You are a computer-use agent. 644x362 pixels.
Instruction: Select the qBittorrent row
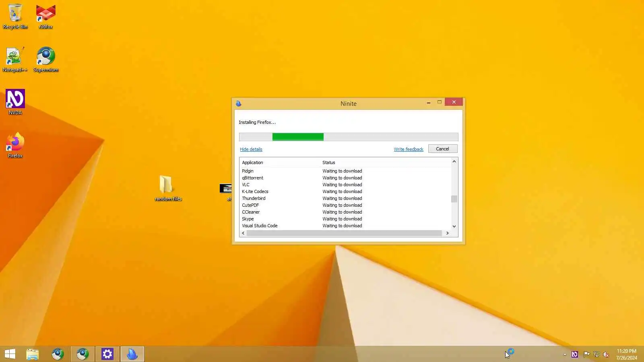pyautogui.click(x=345, y=178)
